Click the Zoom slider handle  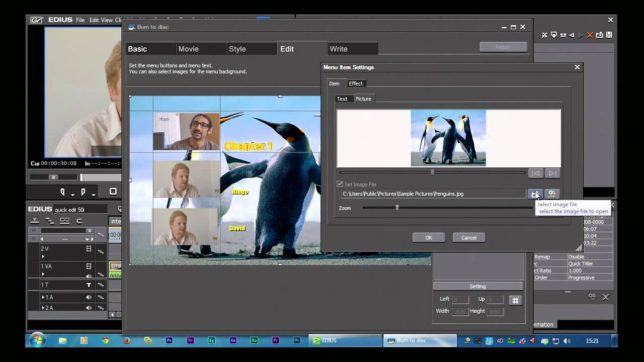[397, 207]
